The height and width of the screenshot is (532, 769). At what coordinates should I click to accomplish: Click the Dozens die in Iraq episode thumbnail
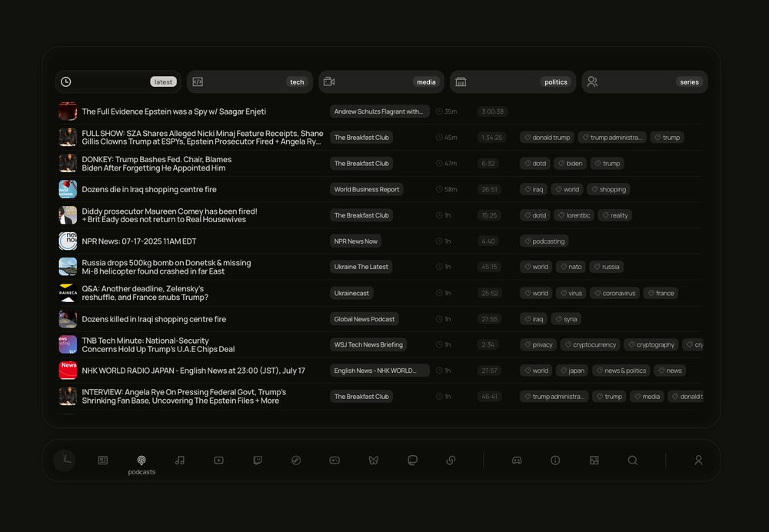tap(68, 189)
